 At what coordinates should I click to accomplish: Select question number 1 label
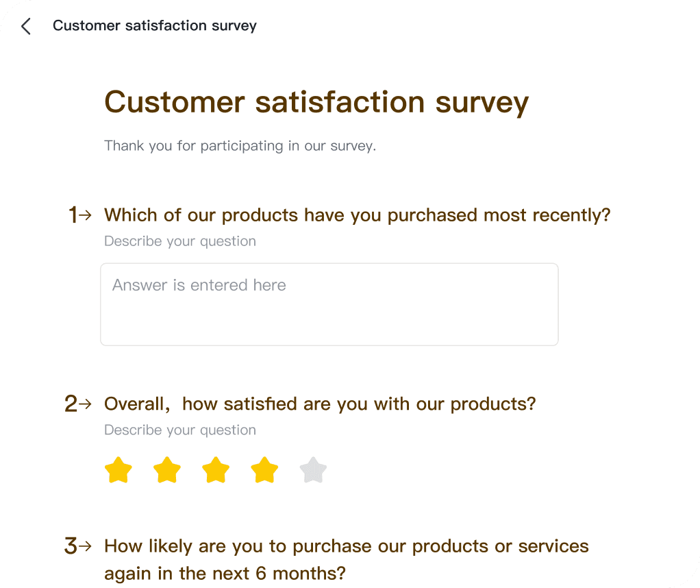73,215
